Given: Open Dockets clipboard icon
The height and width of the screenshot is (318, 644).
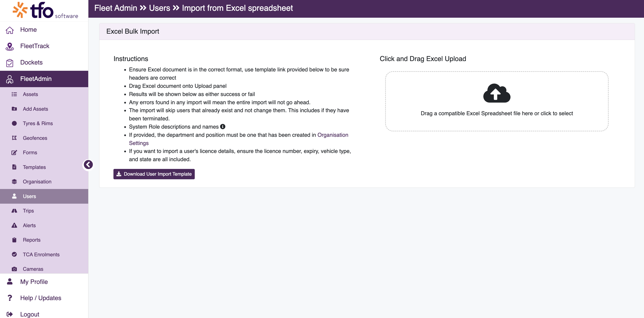Looking at the screenshot, I should click(10, 63).
